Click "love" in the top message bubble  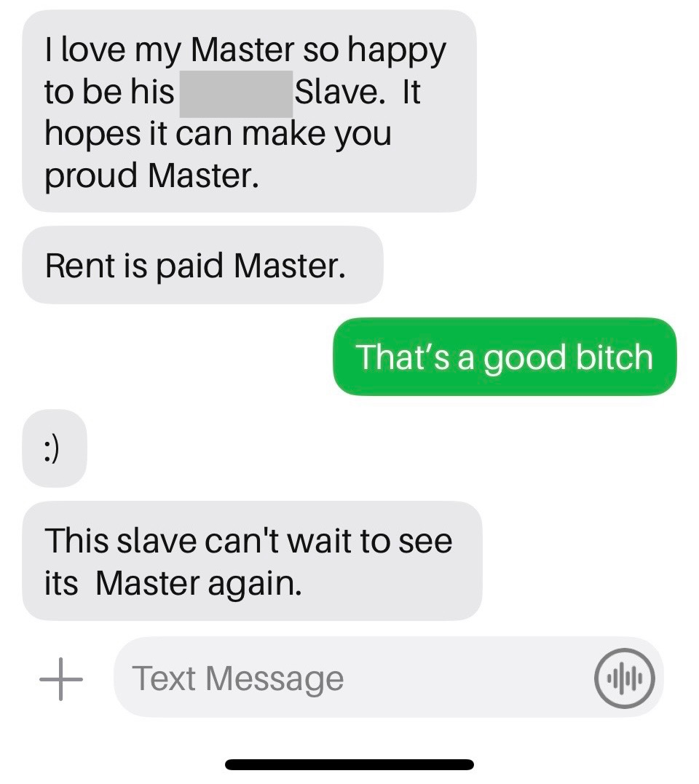(x=93, y=50)
